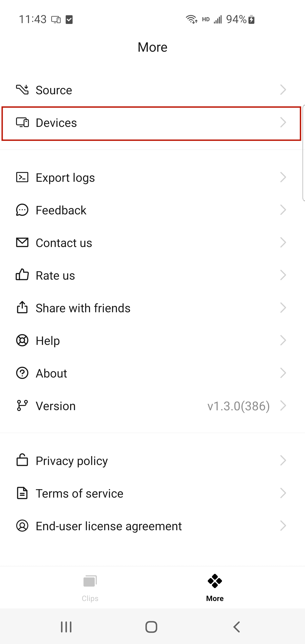Tap the Export logs terminal icon
Viewport: 305px width, 644px height.
(x=22, y=177)
